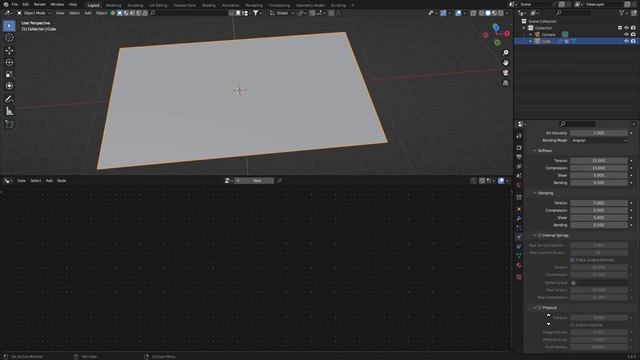Open the Modifiers wrench properties tab
Viewport: 640px width, 360px height.
pyautogui.click(x=519, y=218)
